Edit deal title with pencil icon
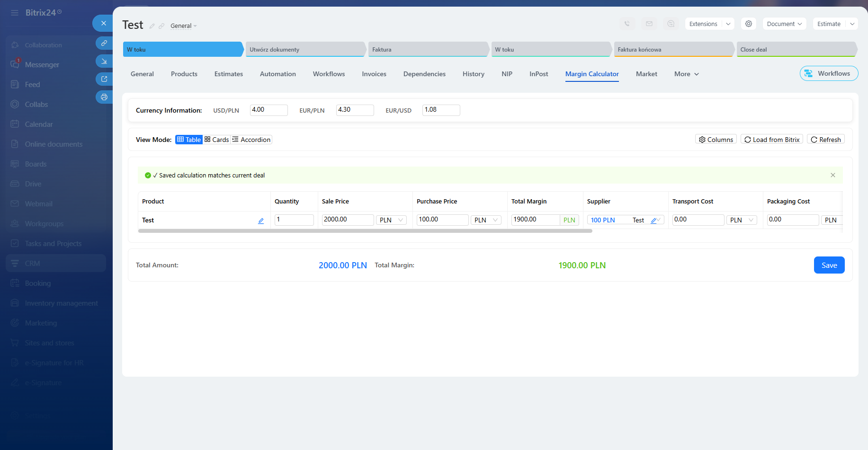The height and width of the screenshot is (450, 868). click(x=152, y=26)
